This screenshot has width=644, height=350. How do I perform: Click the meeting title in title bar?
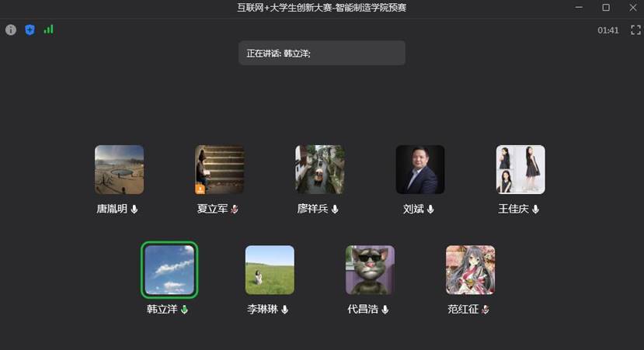pyautogui.click(x=322, y=8)
